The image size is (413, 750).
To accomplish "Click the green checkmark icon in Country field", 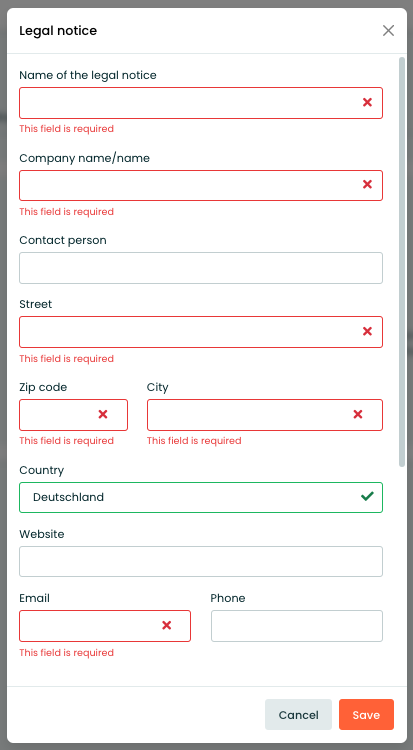I will pyautogui.click(x=367, y=496).
